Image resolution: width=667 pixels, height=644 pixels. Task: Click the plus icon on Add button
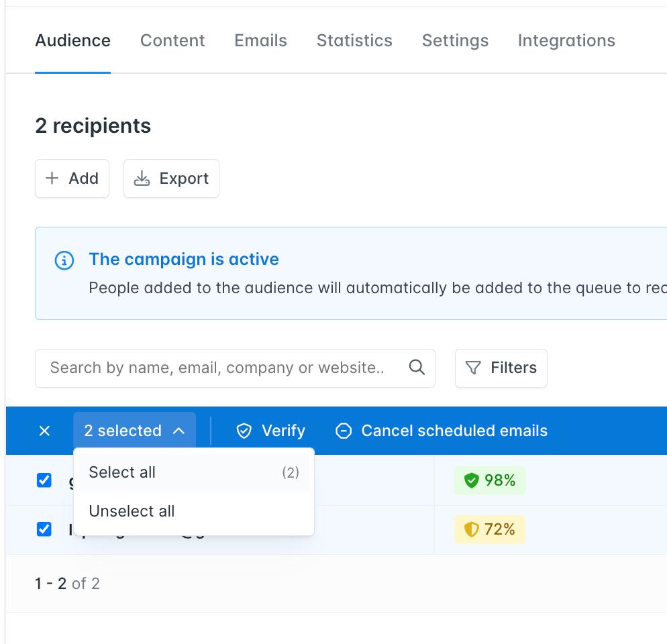52,178
